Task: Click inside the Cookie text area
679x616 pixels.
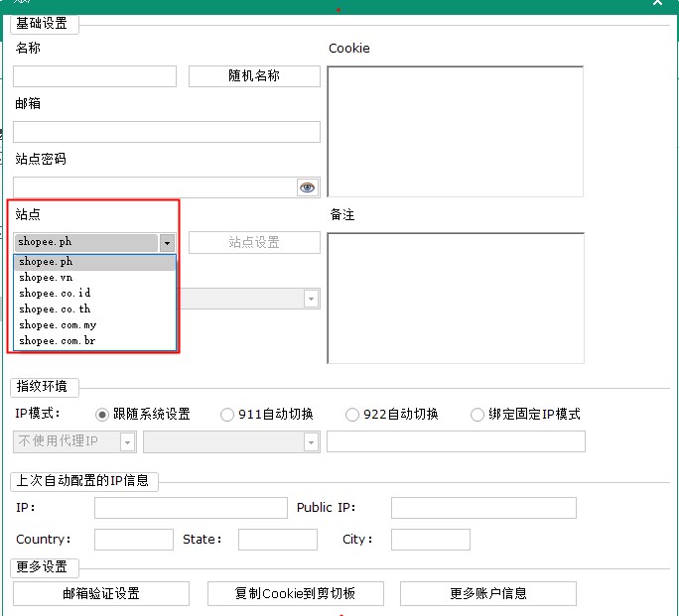Action: pyautogui.click(x=455, y=132)
